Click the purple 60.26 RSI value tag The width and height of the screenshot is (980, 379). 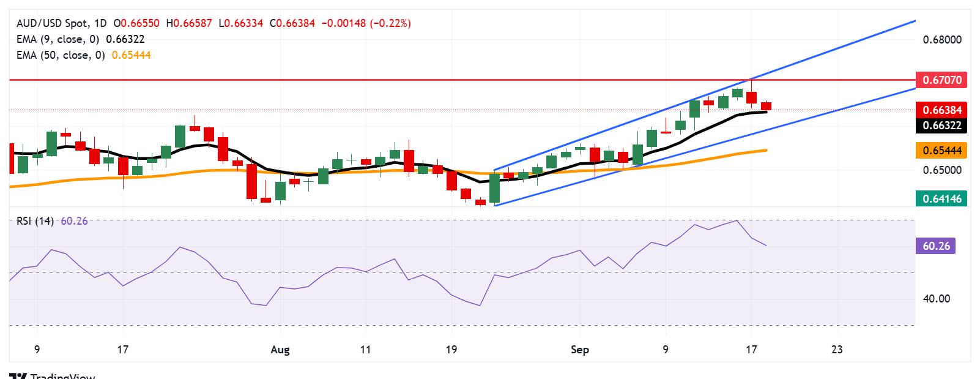pyautogui.click(x=935, y=246)
